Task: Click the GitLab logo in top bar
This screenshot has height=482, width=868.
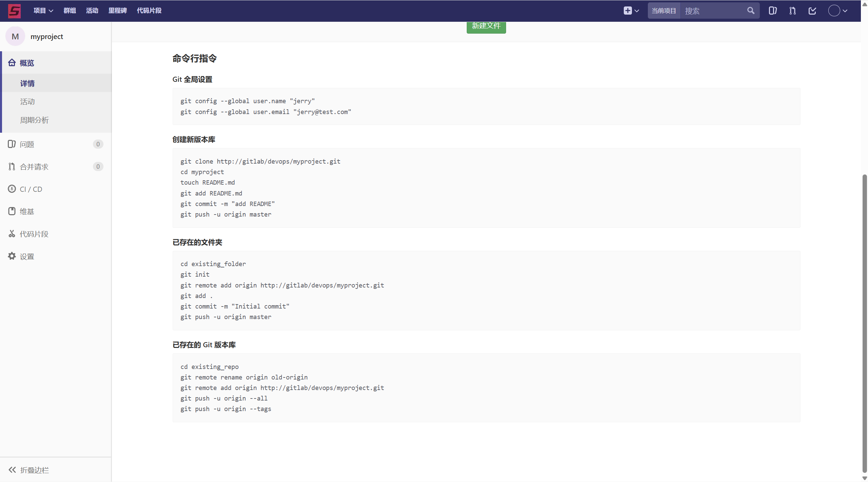Action: tap(14, 11)
